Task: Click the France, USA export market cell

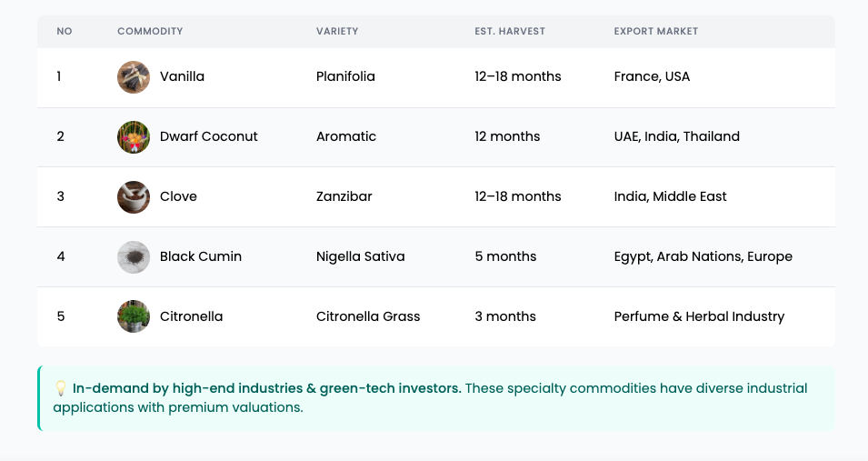Action: tap(652, 76)
